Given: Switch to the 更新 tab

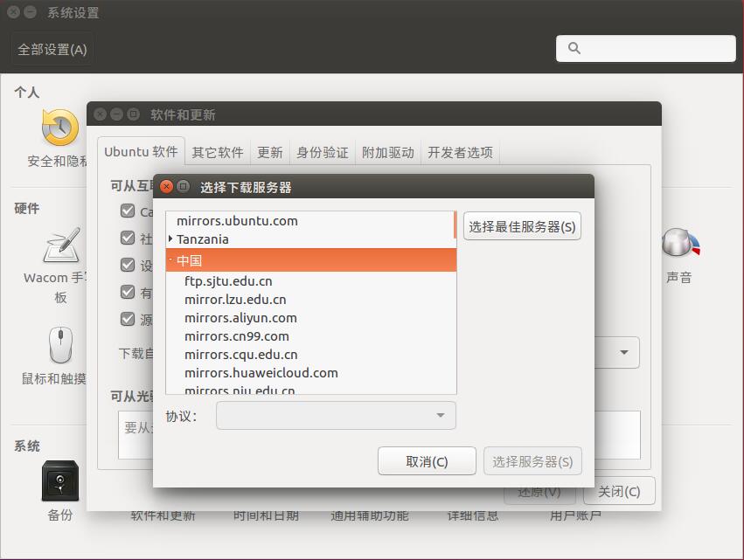Looking at the screenshot, I should 270,152.
